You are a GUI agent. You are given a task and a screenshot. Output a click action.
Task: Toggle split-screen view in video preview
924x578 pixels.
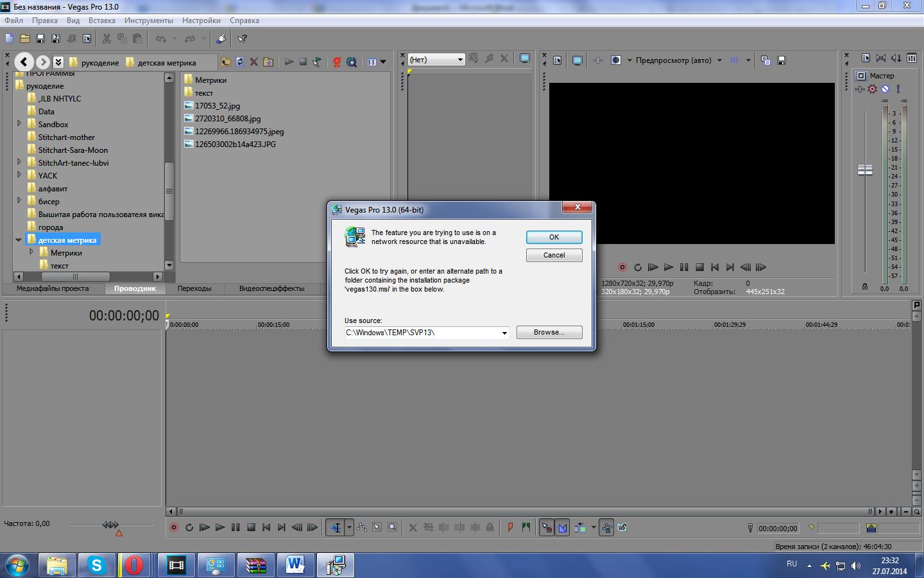616,60
